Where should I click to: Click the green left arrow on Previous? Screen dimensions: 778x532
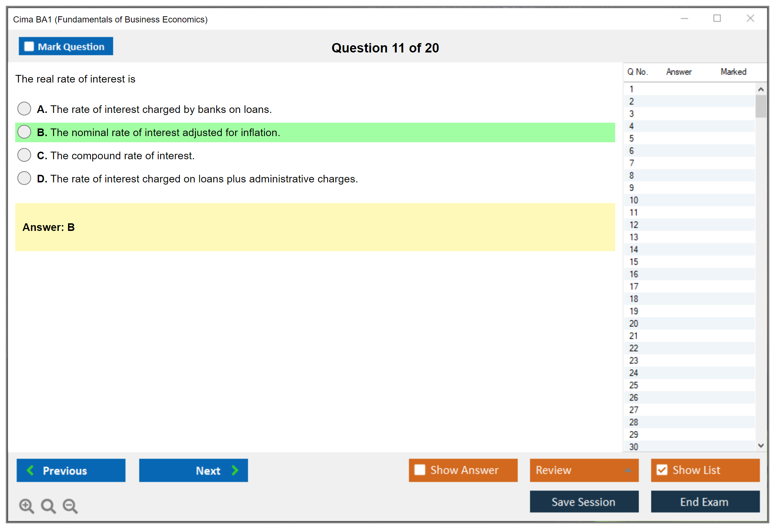30,470
